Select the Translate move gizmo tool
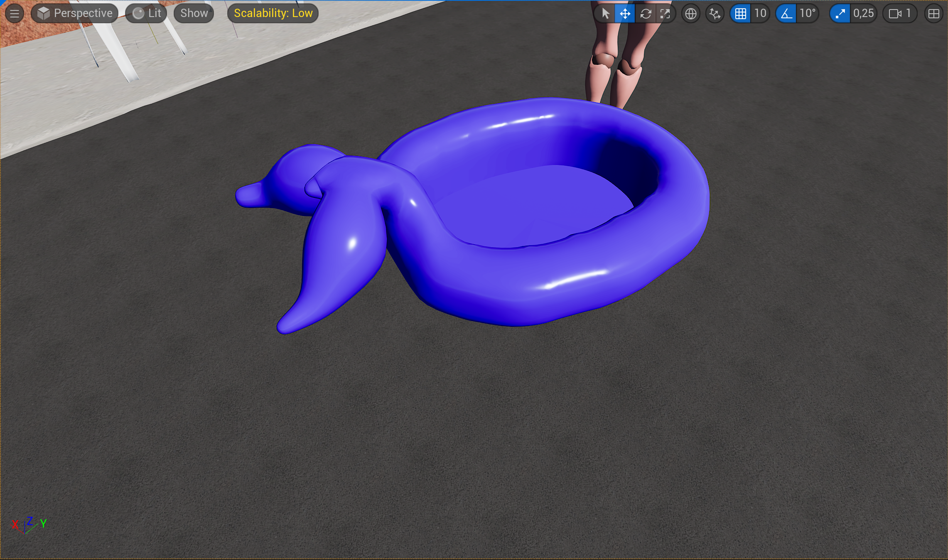948x560 pixels. (x=625, y=14)
